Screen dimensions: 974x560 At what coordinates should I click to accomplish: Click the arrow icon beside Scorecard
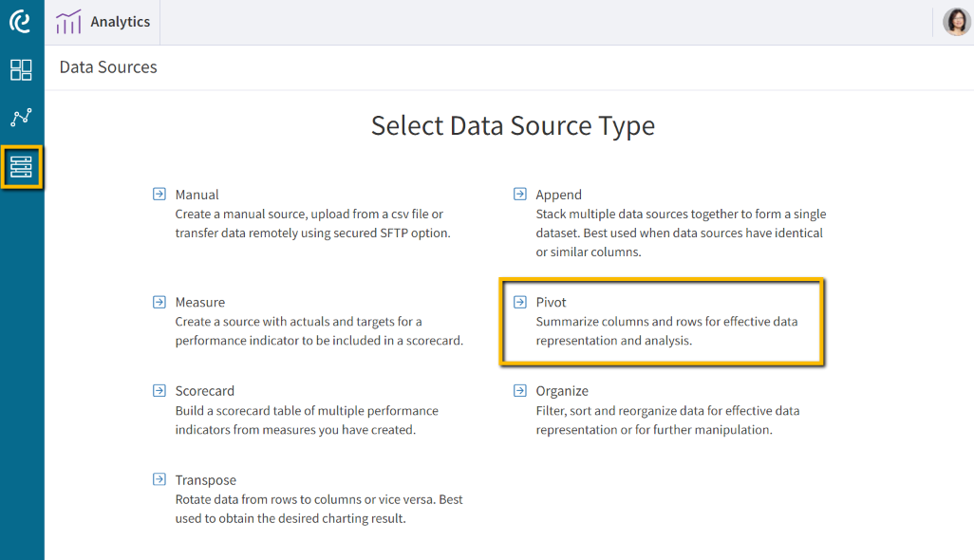pyautogui.click(x=159, y=390)
